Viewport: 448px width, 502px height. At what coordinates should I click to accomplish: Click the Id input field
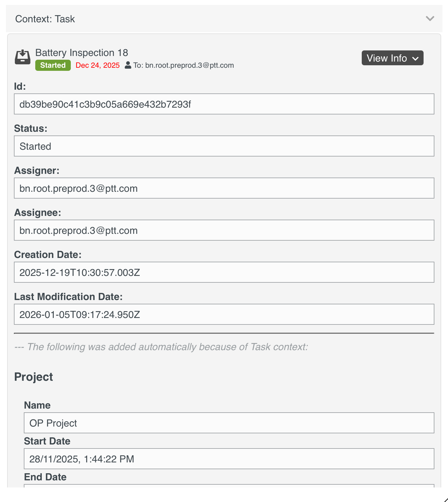coord(224,104)
